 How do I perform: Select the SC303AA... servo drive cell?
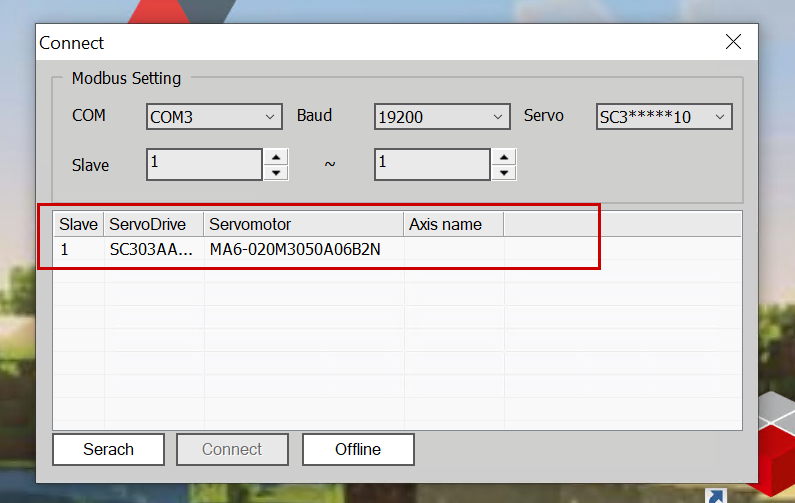[150, 250]
